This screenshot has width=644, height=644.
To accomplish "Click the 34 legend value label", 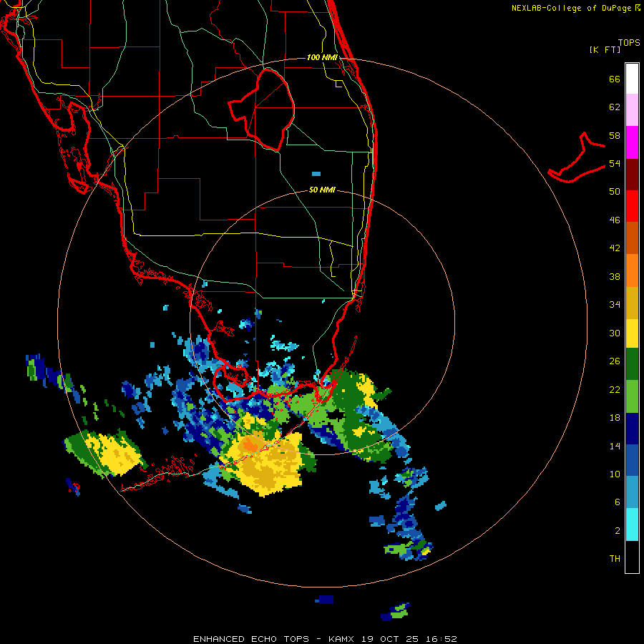I will 615,305.
